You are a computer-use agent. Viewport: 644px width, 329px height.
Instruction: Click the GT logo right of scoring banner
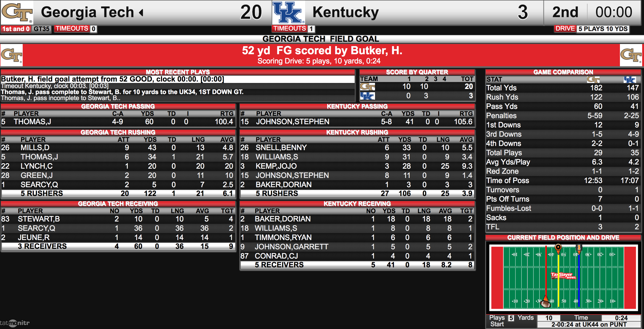(631, 55)
